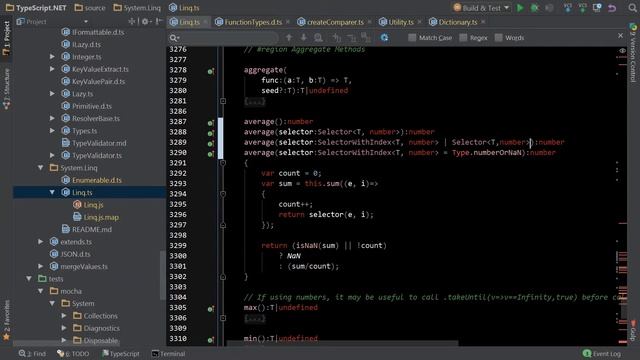The width and height of the screenshot is (640, 360).
Task: Expand KeyValueExtract.ts tree node
Action: [52, 69]
